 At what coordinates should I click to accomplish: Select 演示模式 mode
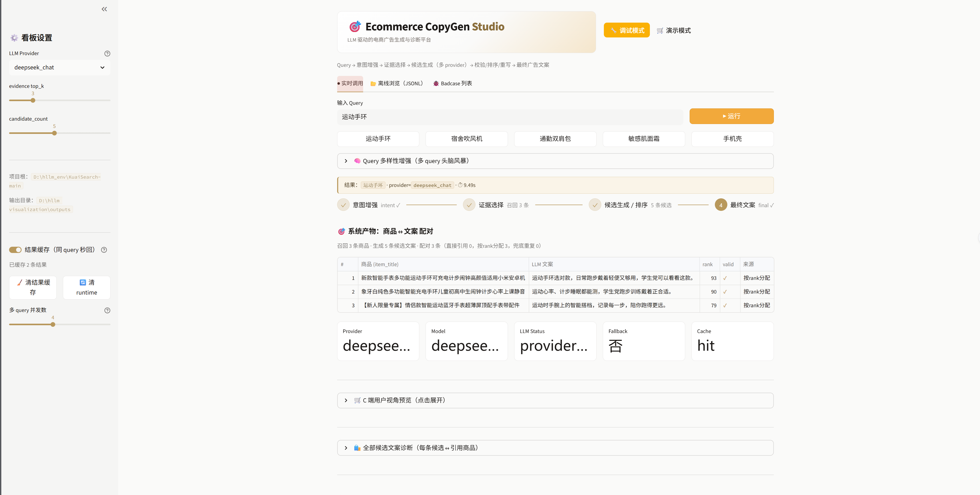[x=674, y=30]
